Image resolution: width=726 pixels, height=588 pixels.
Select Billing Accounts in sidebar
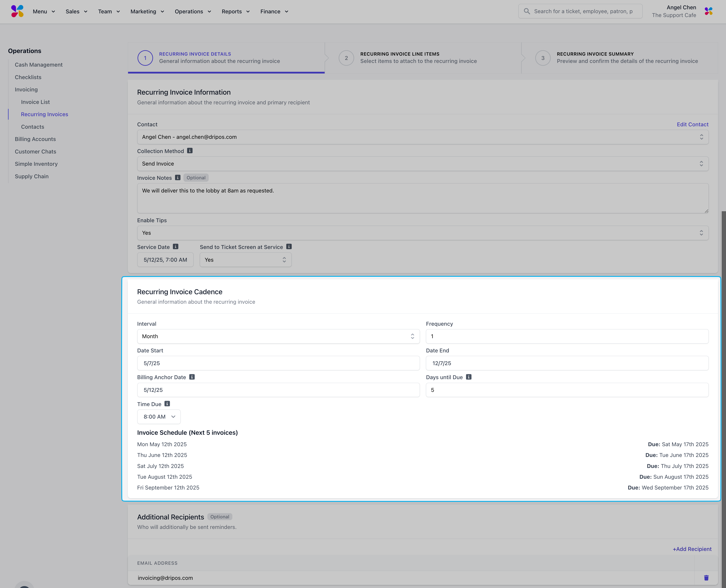point(35,139)
